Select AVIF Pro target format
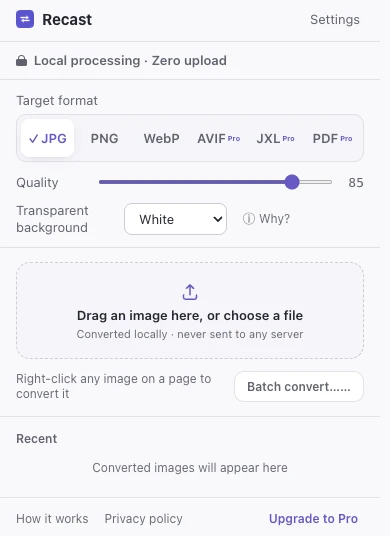390x536 pixels. (218, 138)
